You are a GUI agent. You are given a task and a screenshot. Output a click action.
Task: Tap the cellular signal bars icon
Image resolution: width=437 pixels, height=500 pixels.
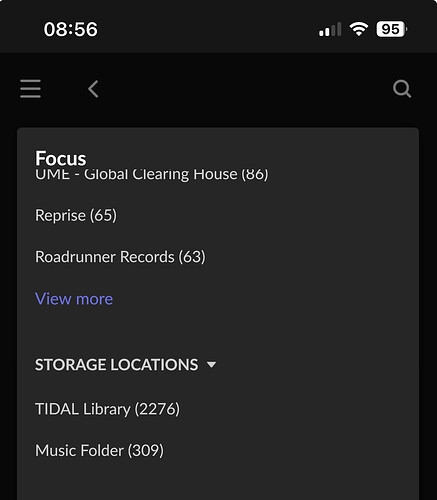tap(330, 29)
